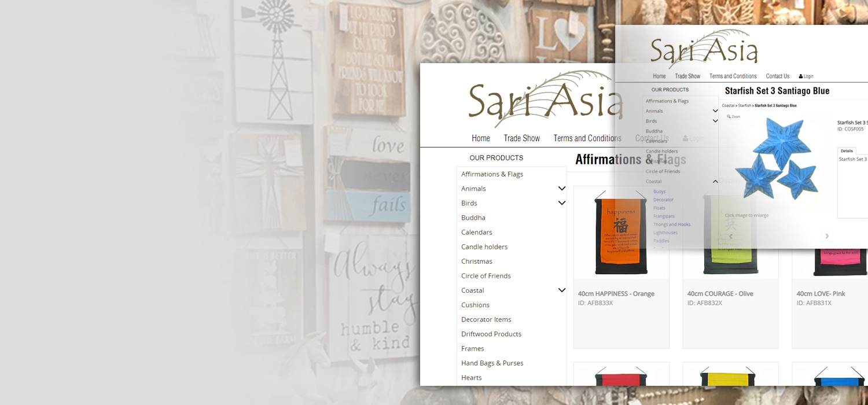Image resolution: width=868 pixels, height=405 pixels.
Task: Open the Cushions category
Action: pyautogui.click(x=475, y=305)
